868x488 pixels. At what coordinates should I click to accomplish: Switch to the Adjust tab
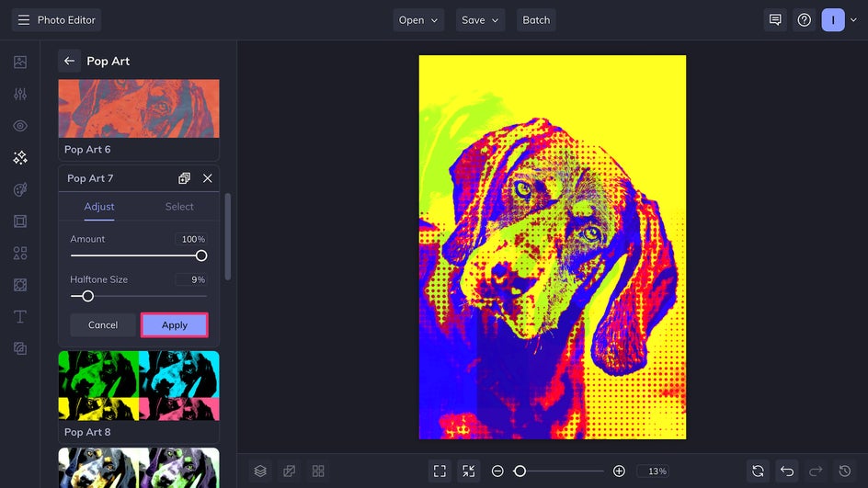click(x=99, y=207)
